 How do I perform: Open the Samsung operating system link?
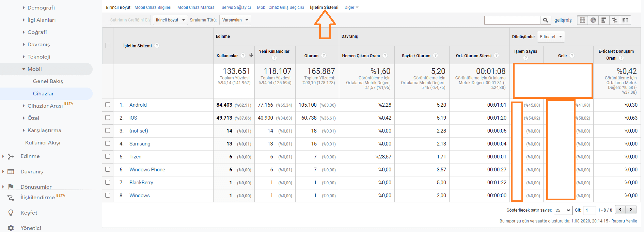[140, 143]
